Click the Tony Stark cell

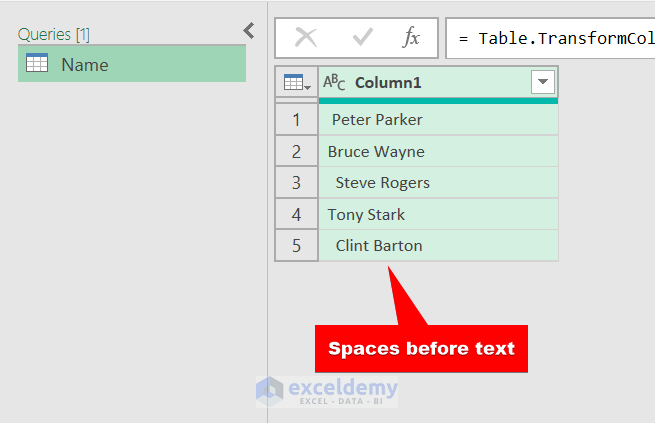tap(367, 214)
